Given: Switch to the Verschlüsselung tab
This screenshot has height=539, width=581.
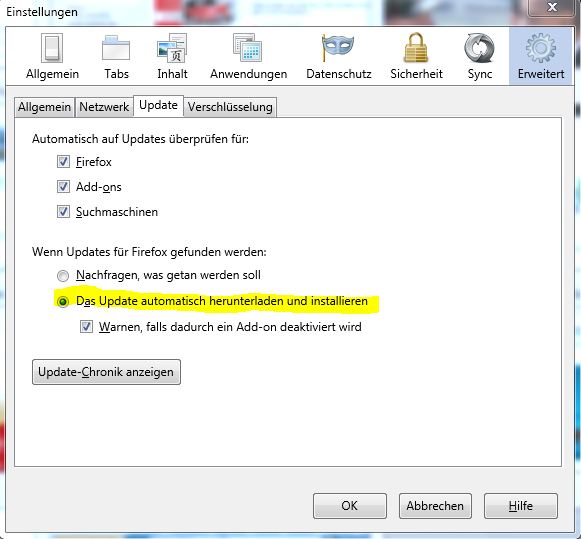Looking at the screenshot, I should pos(230,107).
